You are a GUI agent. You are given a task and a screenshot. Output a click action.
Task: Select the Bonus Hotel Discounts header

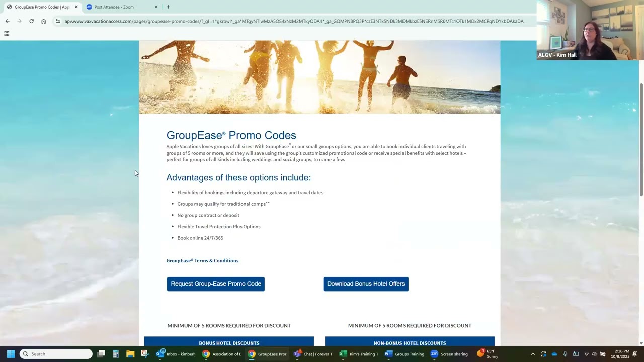[x=229, y=342]
